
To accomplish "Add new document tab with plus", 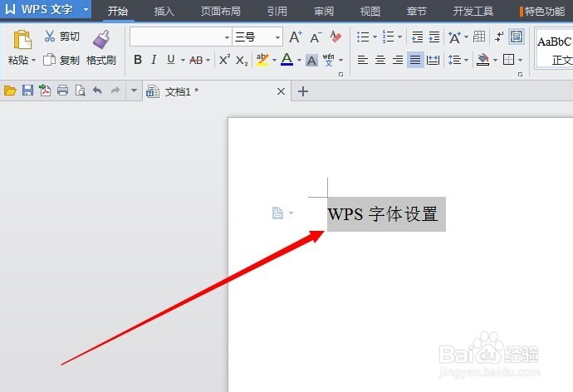I will pyautogui.click(x=303, y=91).
